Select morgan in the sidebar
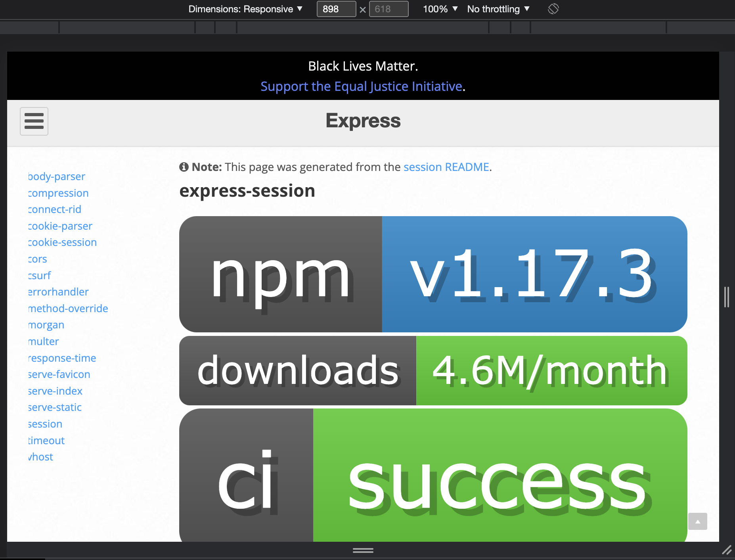 [x=46, y=324]
